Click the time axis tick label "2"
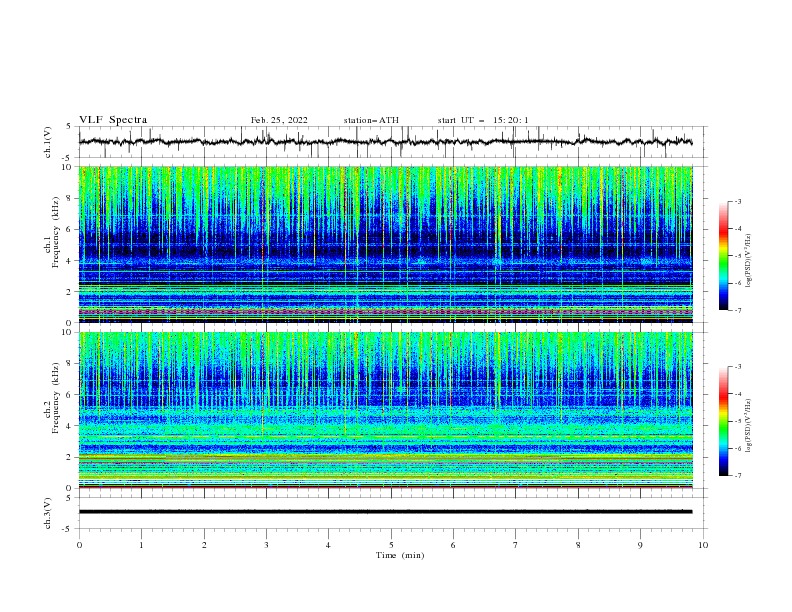This screenshot has width=792, height=612. tap(204, 545)
